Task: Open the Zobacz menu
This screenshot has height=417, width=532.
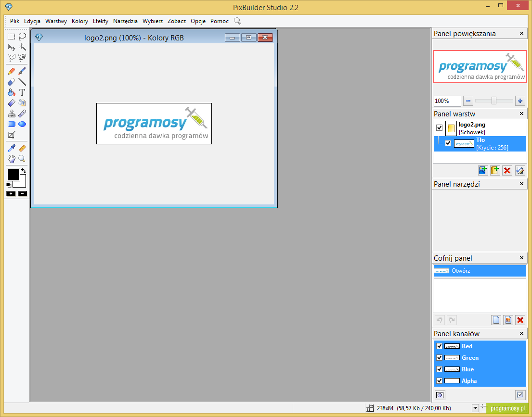Action: (176, 21)
